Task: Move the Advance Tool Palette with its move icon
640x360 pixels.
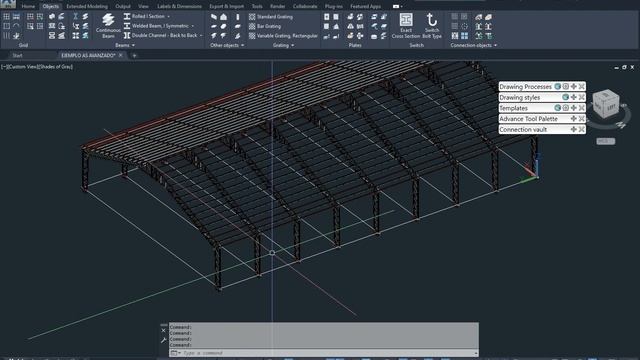Action: [x=573, y=118]
